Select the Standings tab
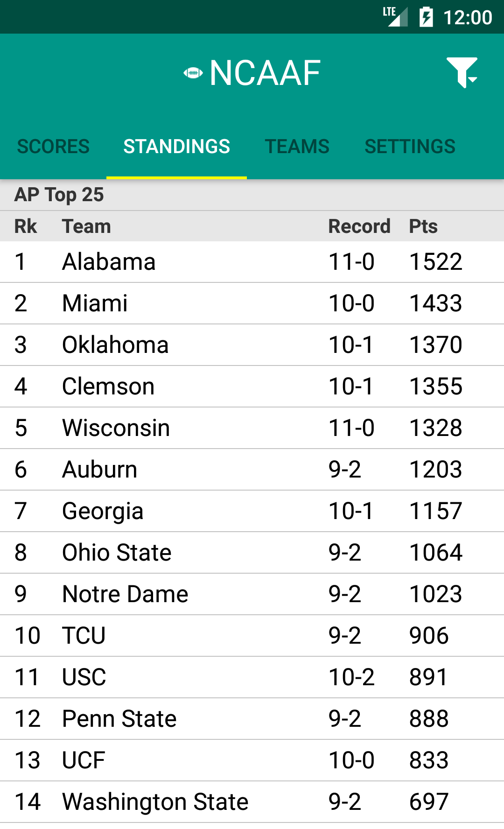 [176, 147]
